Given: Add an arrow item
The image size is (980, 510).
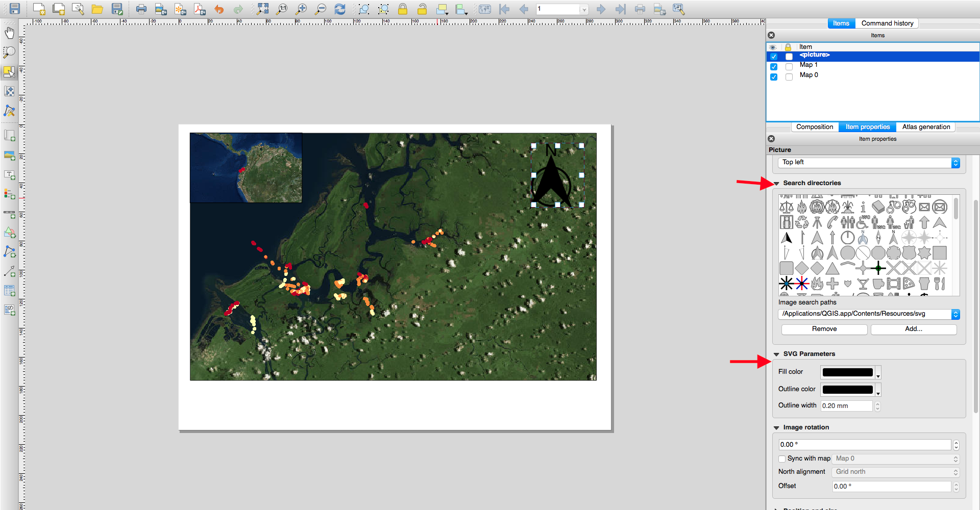Looking at the screenshot, I should tap(9, 271).
